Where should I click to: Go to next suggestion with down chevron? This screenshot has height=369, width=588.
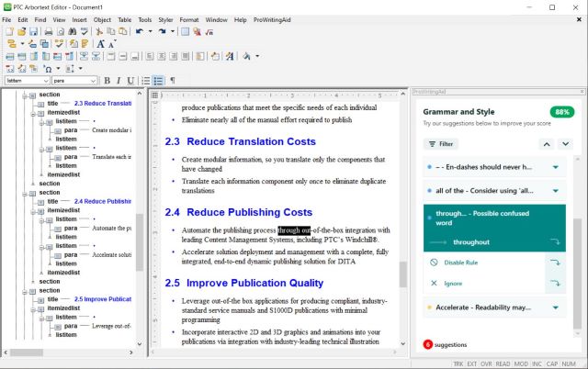point(566,144)
